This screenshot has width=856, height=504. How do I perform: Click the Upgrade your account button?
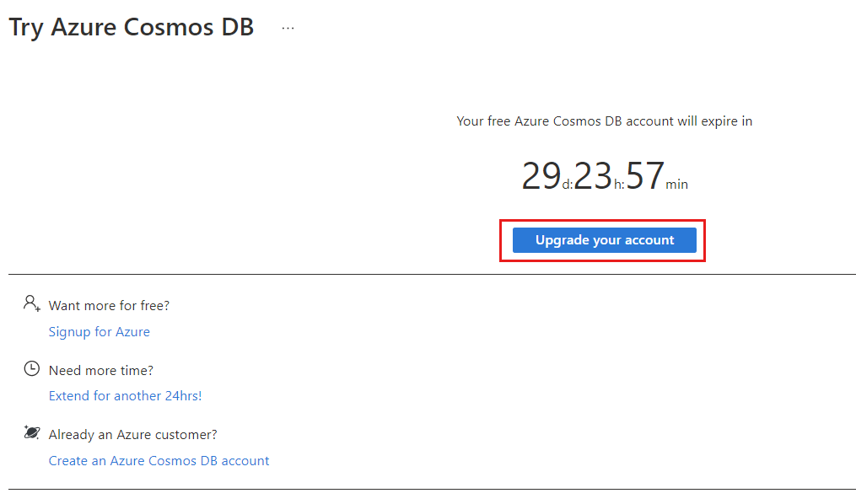(x=605, y=240)
